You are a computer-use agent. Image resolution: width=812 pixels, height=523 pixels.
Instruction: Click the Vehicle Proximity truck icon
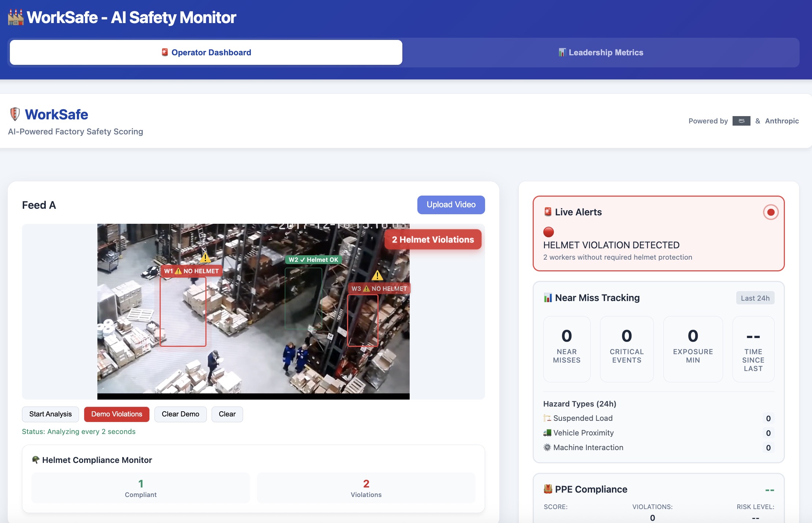pos(547,433)
